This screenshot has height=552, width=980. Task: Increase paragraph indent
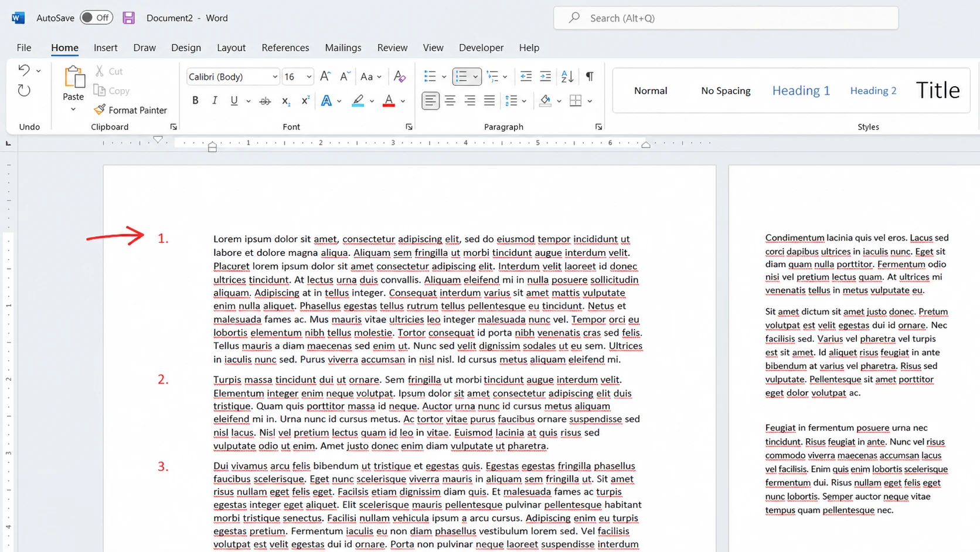click(x=545, y=76)
